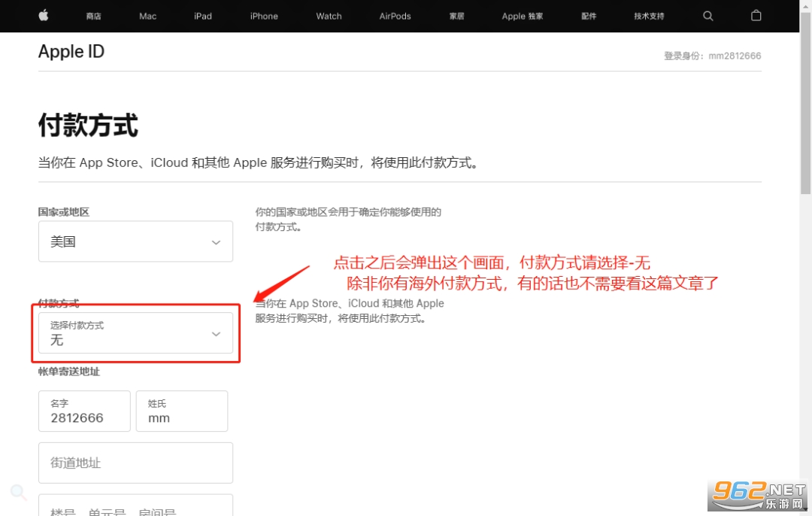812x516 pixels.
Task: Open the shopping bag icon
Action: pyautogui.click(x=756, y=16)
